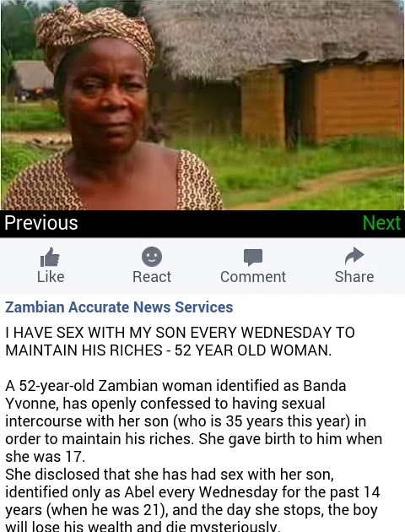The width and height of the screenshot is (405, 532).
Task: Open the woman's photo in viewer
Action: pyautogui.click(x=202, y=105)
